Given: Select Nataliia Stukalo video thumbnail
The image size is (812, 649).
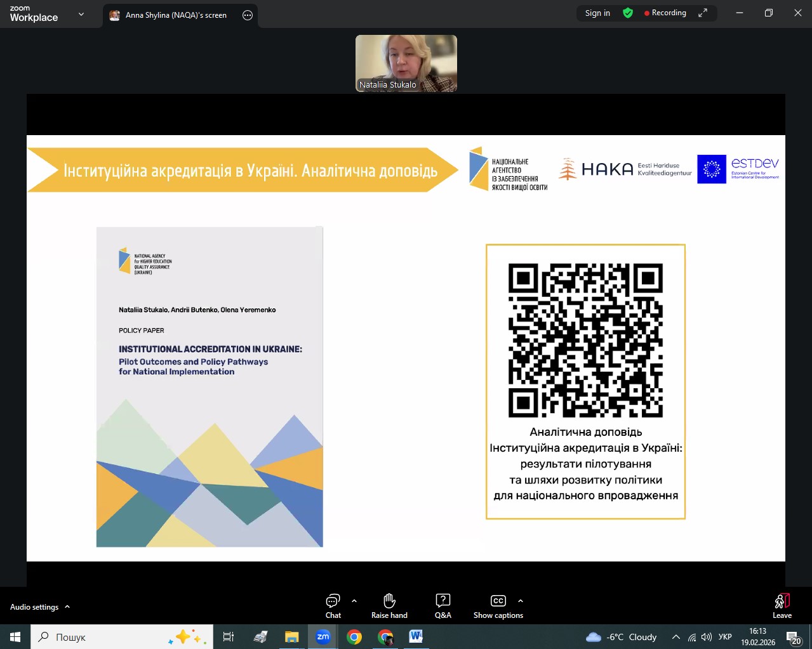Looking at the screenshot, I should (406, 63).
